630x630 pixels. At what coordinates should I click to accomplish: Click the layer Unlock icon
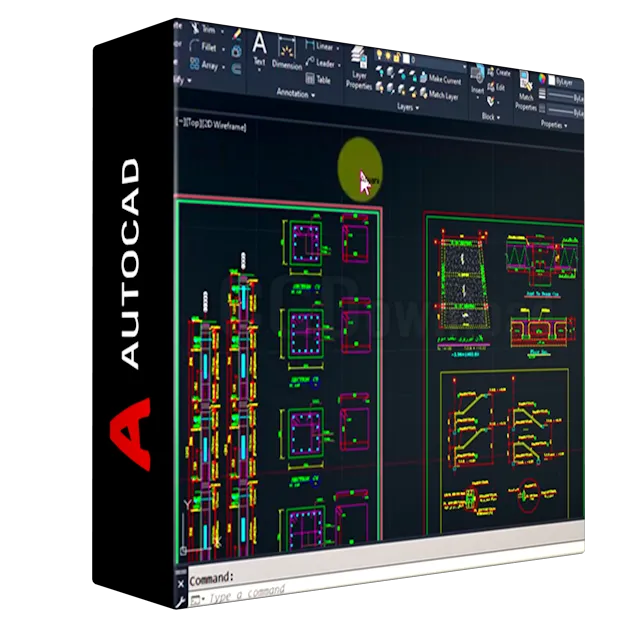(x=412, y=92)
